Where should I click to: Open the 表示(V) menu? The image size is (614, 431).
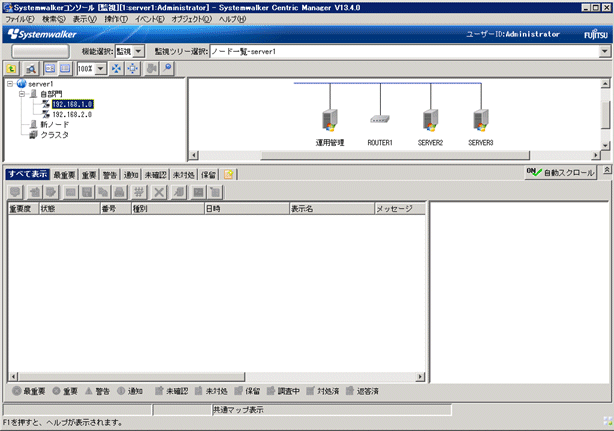(85, 19)
